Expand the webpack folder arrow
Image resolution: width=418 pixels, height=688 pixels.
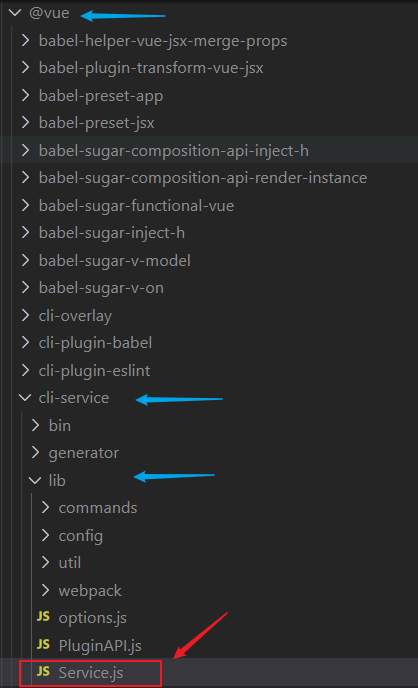point(45,590)
